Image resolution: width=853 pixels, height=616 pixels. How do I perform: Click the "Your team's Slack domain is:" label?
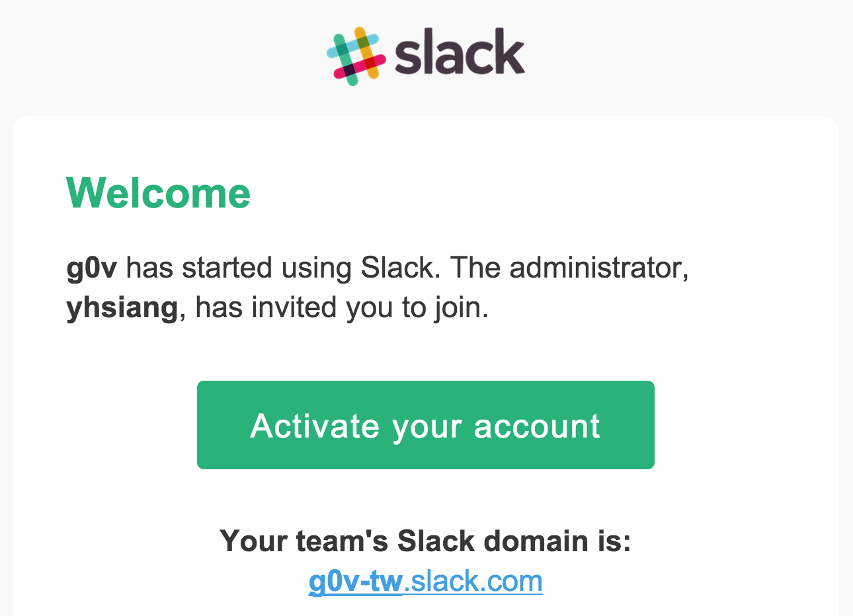(x=425, y=541)
